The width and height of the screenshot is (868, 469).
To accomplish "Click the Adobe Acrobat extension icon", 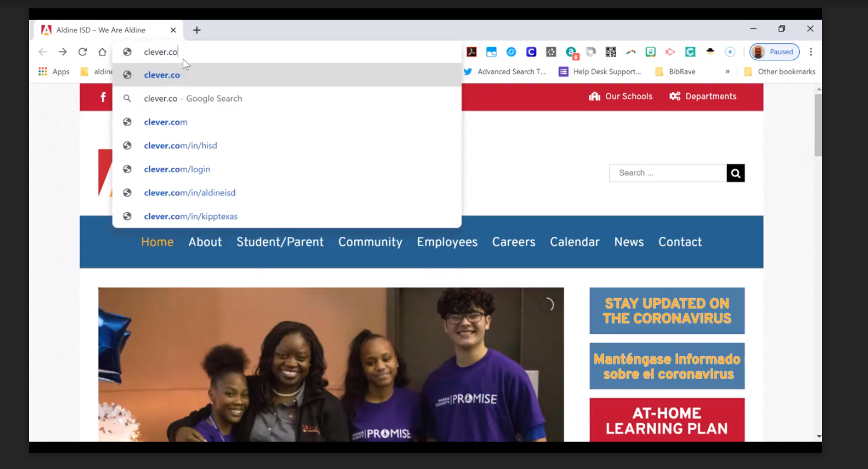I will [472, 52].
